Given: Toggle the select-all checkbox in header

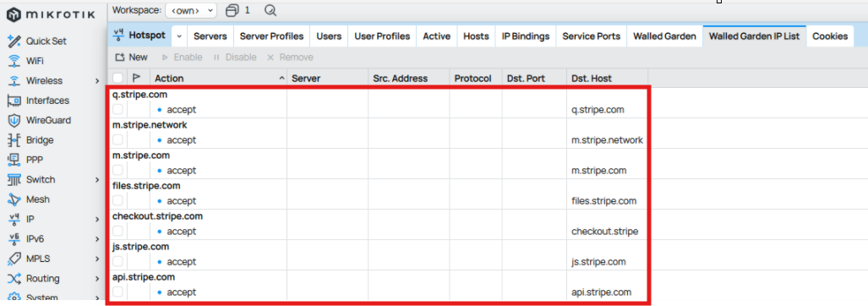Looking at the screenshot, I should pos(118,78).
